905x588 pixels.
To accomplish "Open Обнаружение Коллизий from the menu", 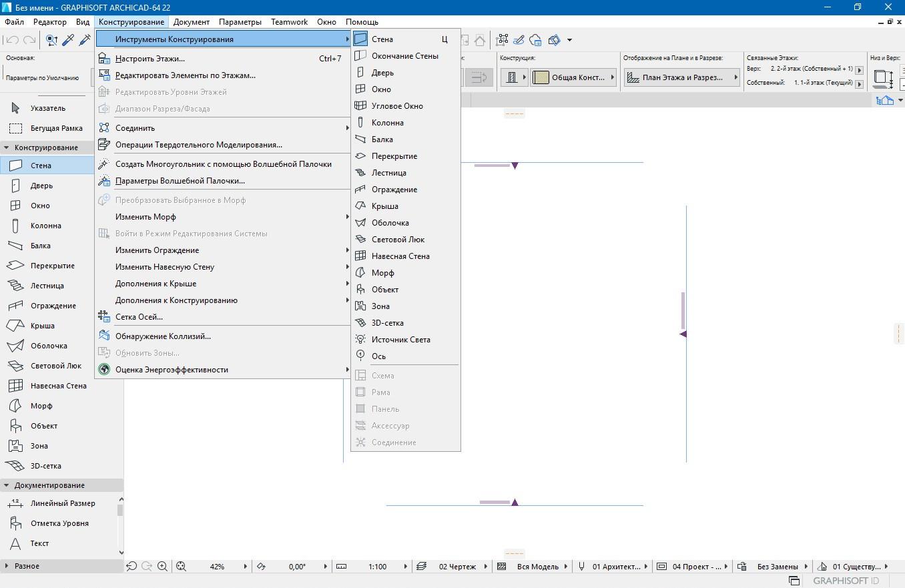I will click(x=163, y=336).
